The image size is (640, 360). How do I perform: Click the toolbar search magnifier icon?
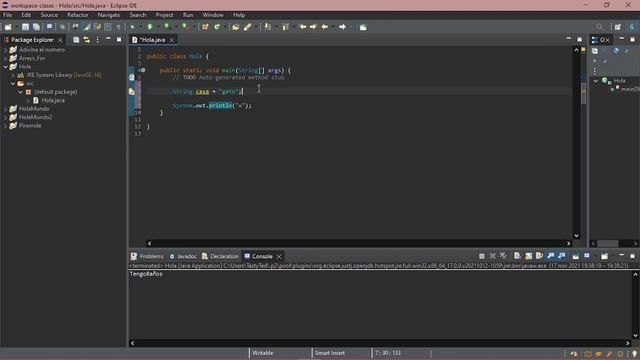(x=599, y=27)
